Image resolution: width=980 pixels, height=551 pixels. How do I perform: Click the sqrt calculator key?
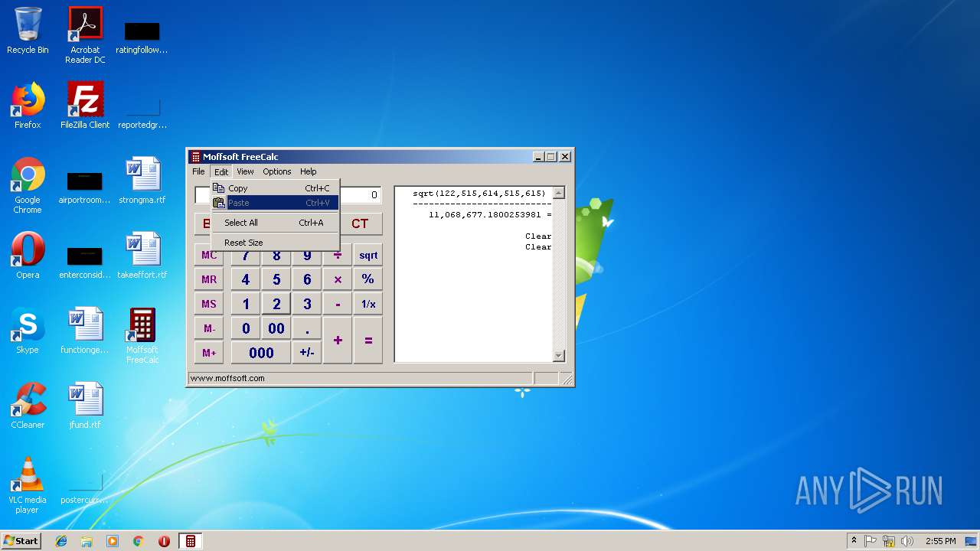pos(368,256)
